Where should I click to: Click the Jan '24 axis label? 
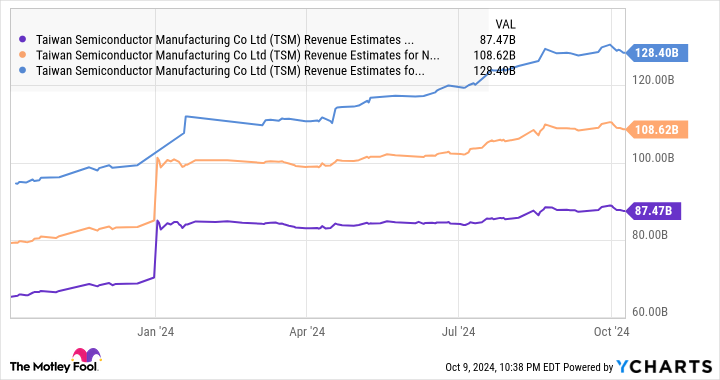click(156, 332)
